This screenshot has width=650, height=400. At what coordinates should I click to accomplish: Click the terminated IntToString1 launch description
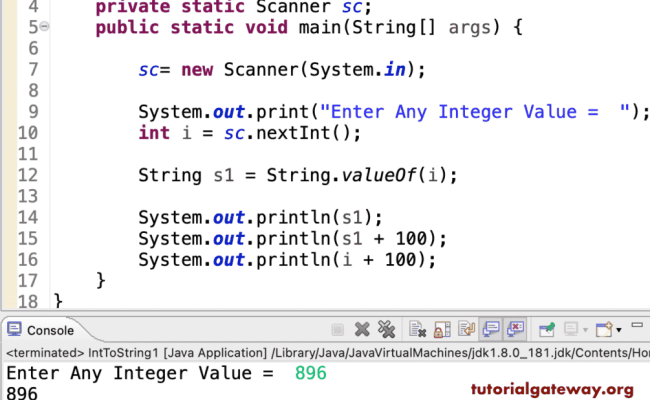[328, 353]
